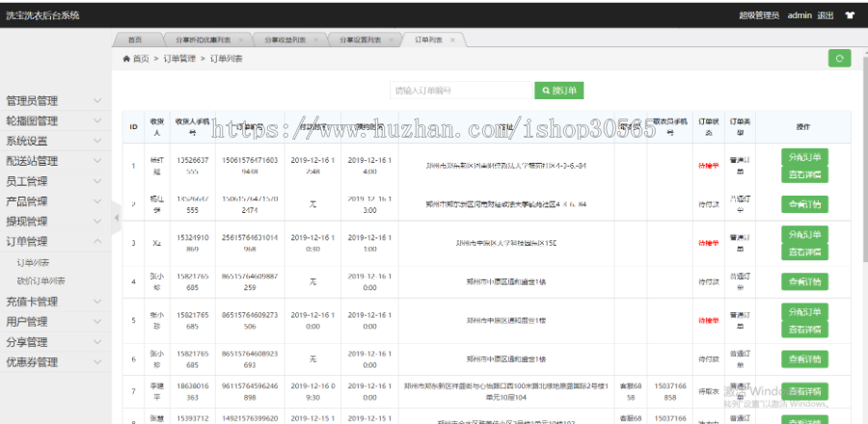Click the shirt skin icon in header

[x=851, y=15]
